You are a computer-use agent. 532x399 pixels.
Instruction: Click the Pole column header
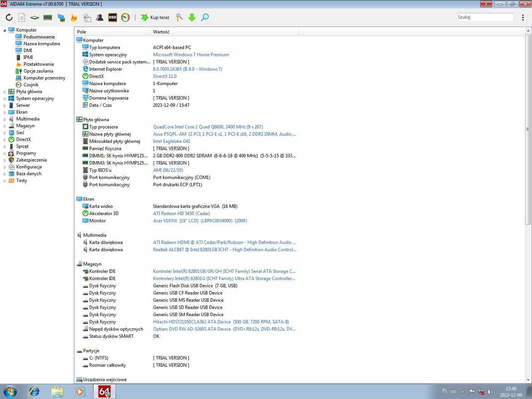click(113, 32)
